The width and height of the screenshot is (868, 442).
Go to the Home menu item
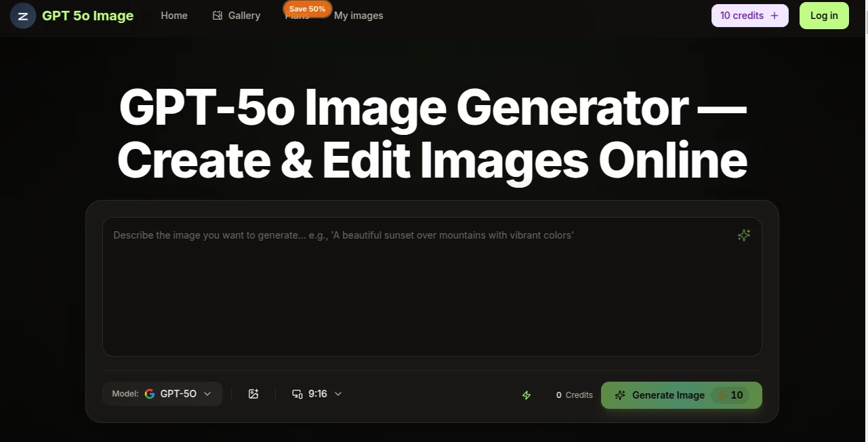pos(174,15)
